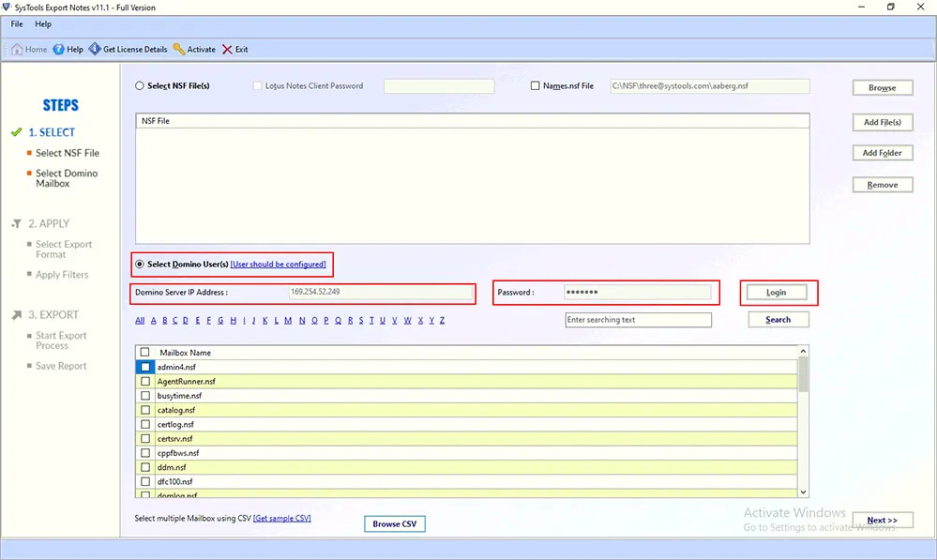The height and width of the screenshot is (560, 937).
Task: Click the Activate key icon
Action: (x=179, y=49)
